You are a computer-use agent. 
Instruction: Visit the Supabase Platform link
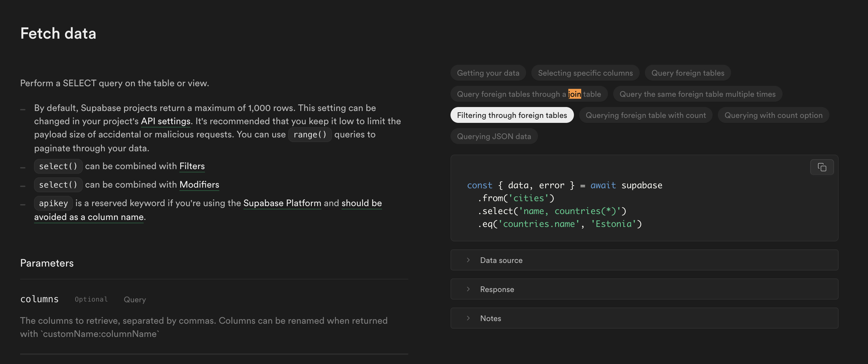(x=282, y=203)
